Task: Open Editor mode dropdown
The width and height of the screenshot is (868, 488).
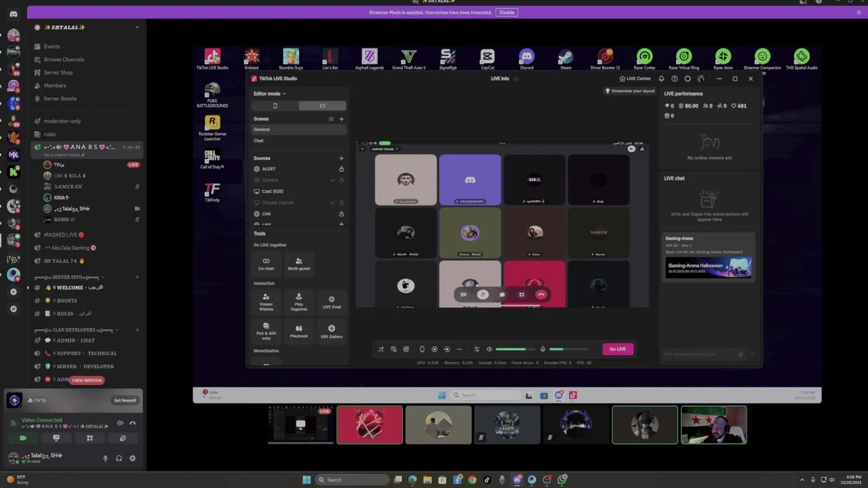Action: click(x=269, y=94)
